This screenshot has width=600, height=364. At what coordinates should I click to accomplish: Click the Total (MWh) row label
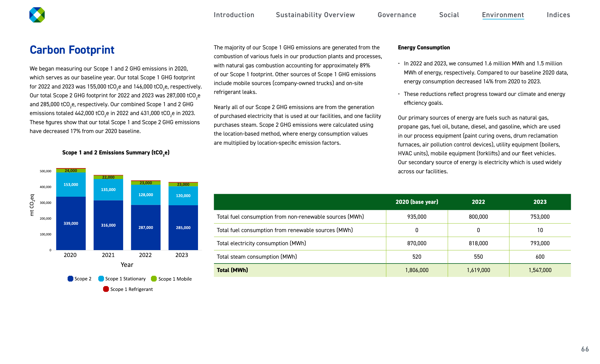(232, 270)
